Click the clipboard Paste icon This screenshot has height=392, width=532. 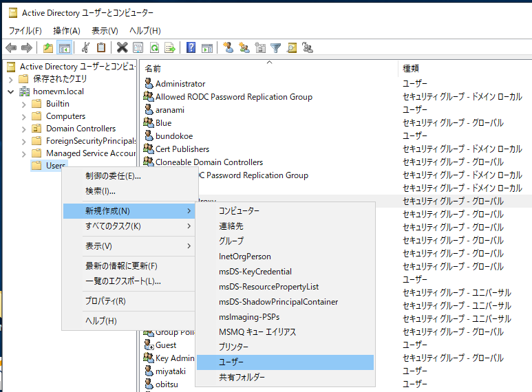[101, 48]
